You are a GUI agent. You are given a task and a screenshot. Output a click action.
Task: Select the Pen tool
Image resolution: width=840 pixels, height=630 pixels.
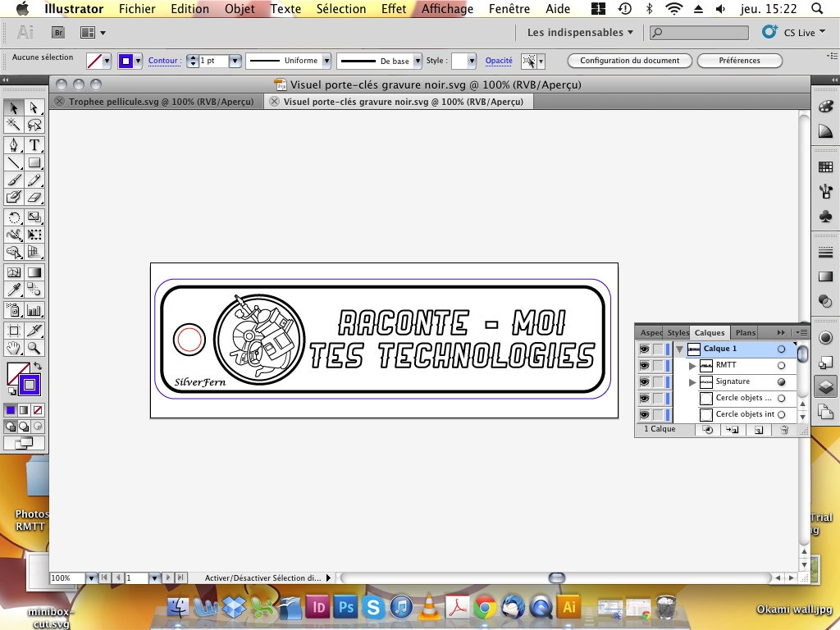[14, 145]
